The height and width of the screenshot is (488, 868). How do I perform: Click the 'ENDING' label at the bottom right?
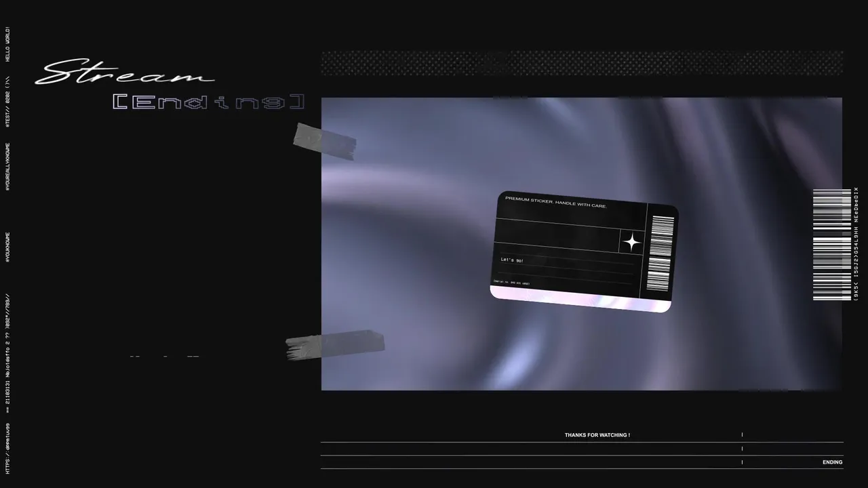click(x=833, y=462)
